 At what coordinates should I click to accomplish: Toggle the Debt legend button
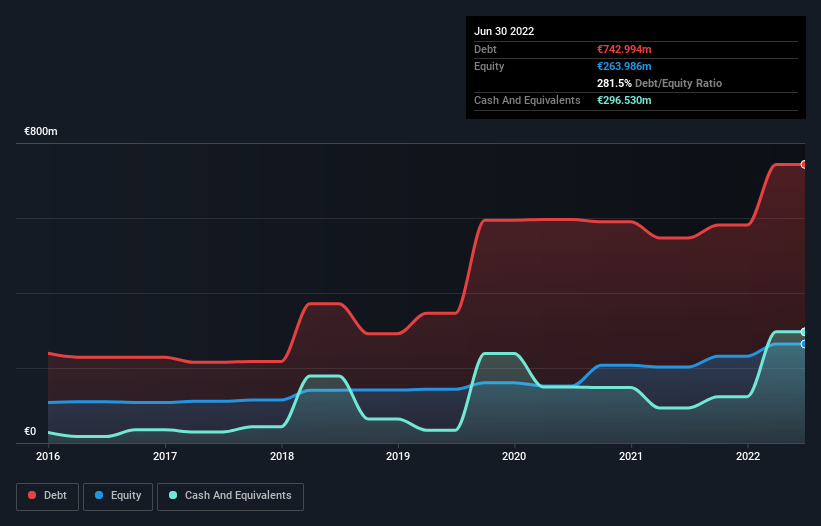pos(48,496)
